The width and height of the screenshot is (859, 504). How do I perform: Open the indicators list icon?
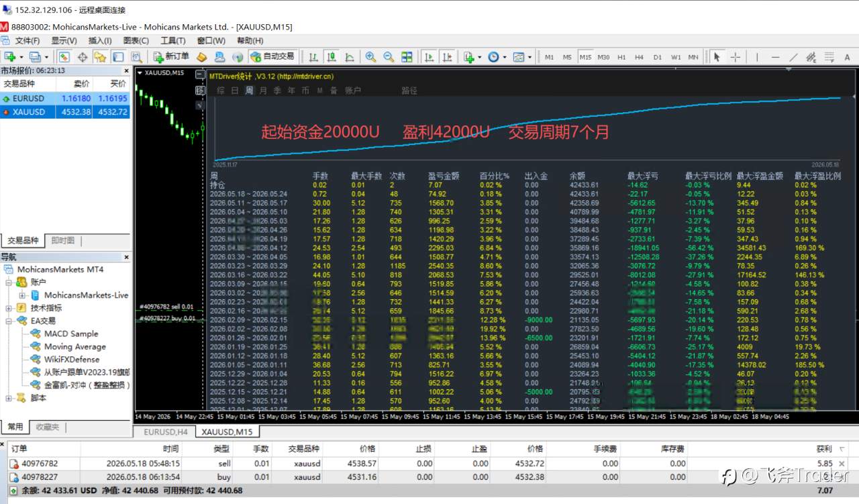(x=468, y=57)
